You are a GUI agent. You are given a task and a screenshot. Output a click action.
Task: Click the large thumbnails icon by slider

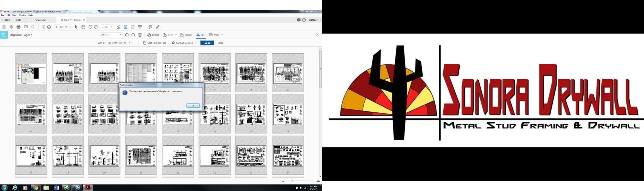pyautogui.click(x=318, y=181)
